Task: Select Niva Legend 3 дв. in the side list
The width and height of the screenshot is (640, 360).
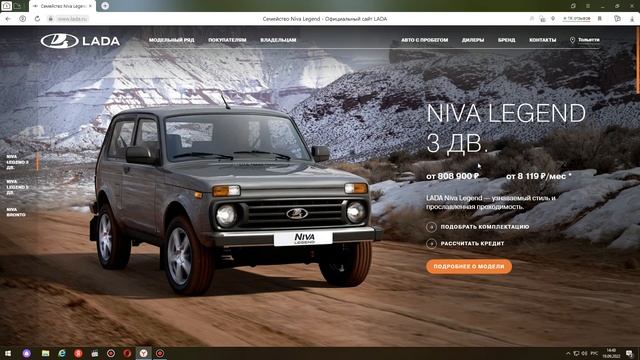Action: [x=17, y=162]
